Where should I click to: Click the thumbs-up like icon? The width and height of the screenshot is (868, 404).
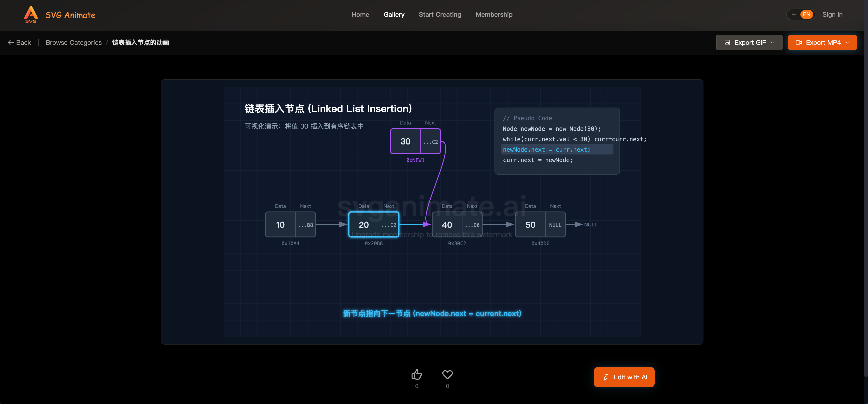416,374
